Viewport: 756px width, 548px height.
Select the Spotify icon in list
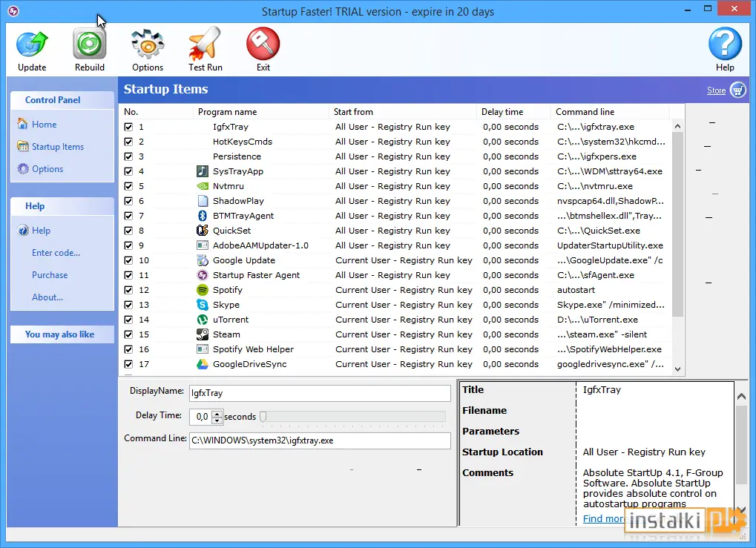tap(203, 290)
